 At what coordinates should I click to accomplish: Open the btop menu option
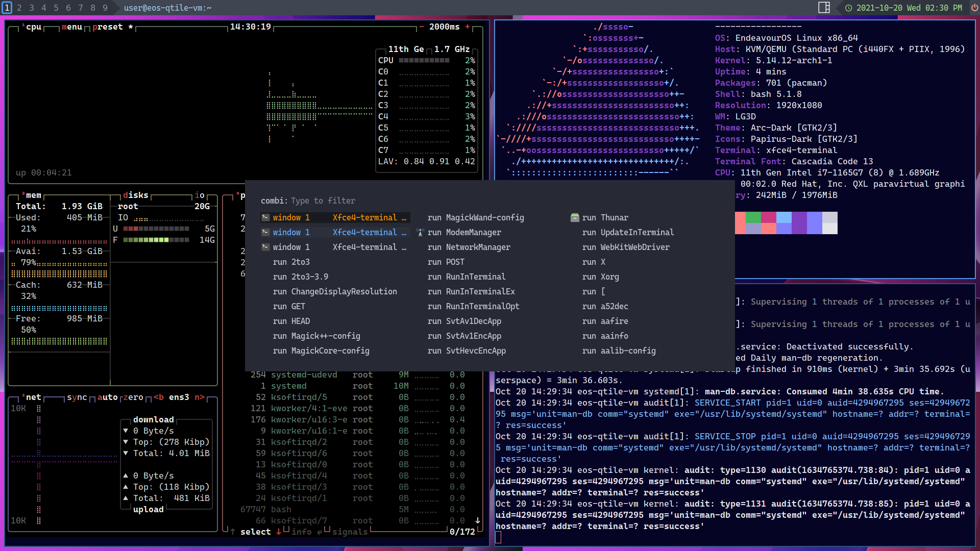pyautogui.click(x=72, y=27)
